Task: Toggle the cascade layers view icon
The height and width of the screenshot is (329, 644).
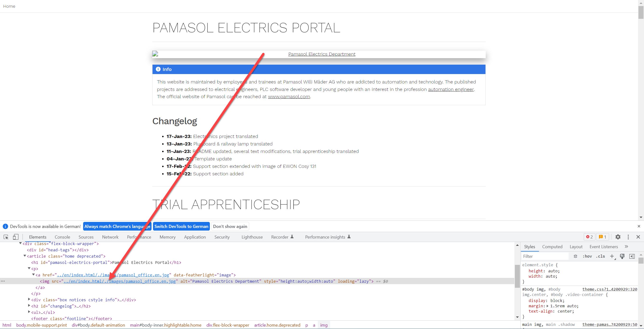Action: click(x=576, y=256)
